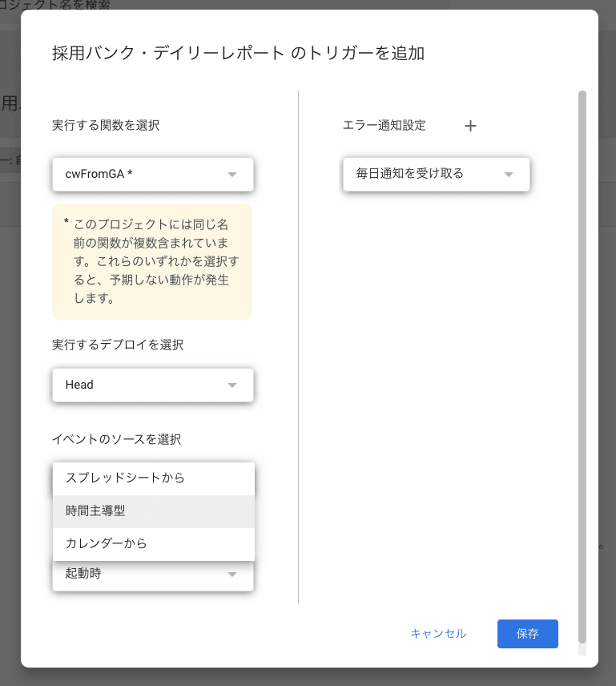Click the 保存 button to save the trigger

tap(527, 633)
